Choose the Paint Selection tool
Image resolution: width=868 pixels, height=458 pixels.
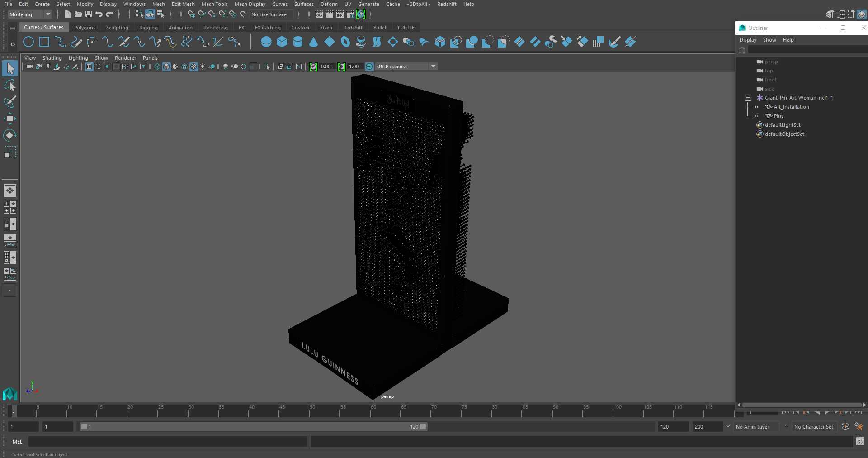point(10,102)
